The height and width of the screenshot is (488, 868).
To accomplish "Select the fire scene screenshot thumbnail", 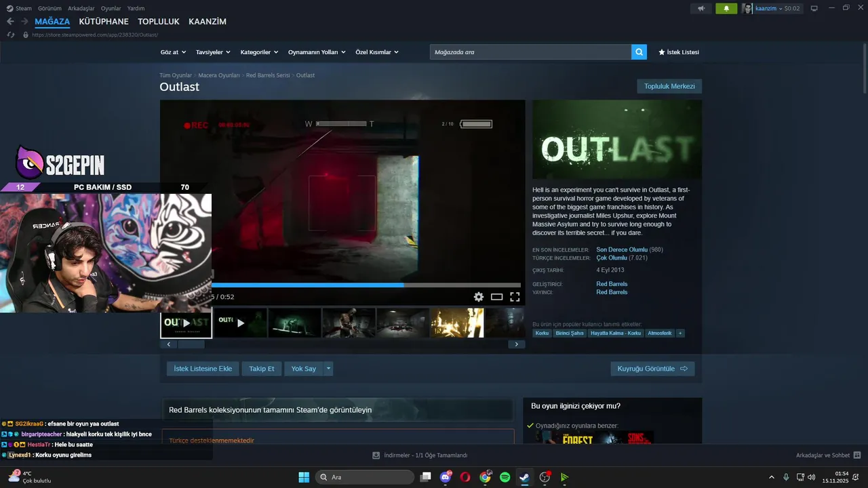I will 457,323.
